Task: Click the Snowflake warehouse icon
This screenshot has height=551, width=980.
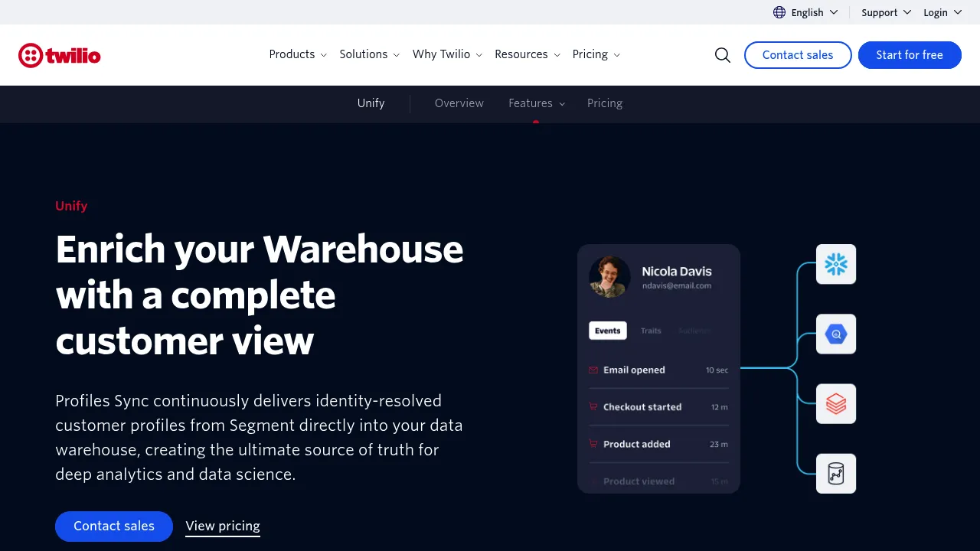Action: click(x=836, y=265)
